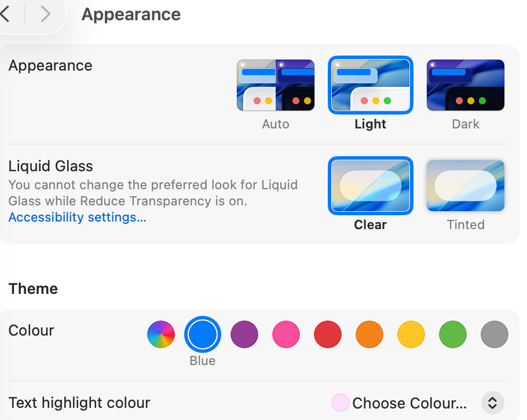This screenshot has width=527, height=420.
Task: Pick the Green theme colour circle
Action: tap(453, 334)
